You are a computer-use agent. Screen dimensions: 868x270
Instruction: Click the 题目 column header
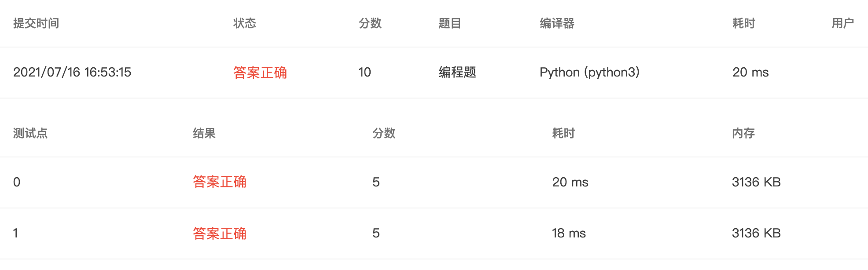(450, 23)
